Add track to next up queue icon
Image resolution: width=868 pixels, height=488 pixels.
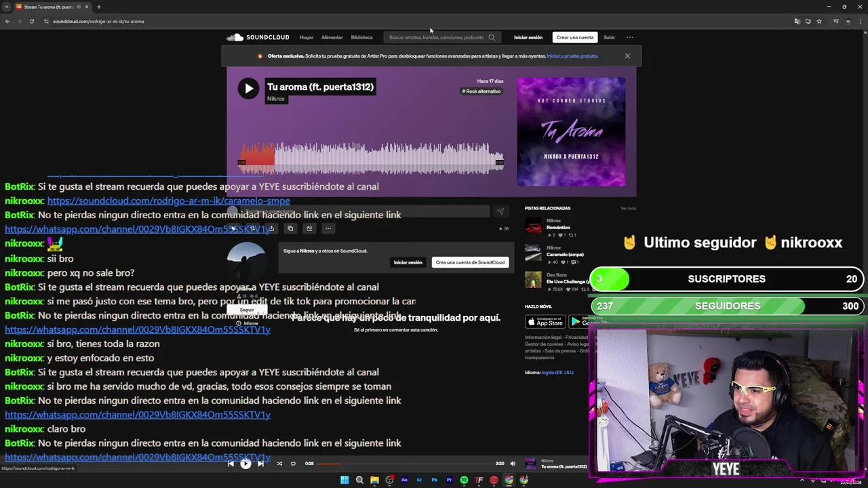309,228
